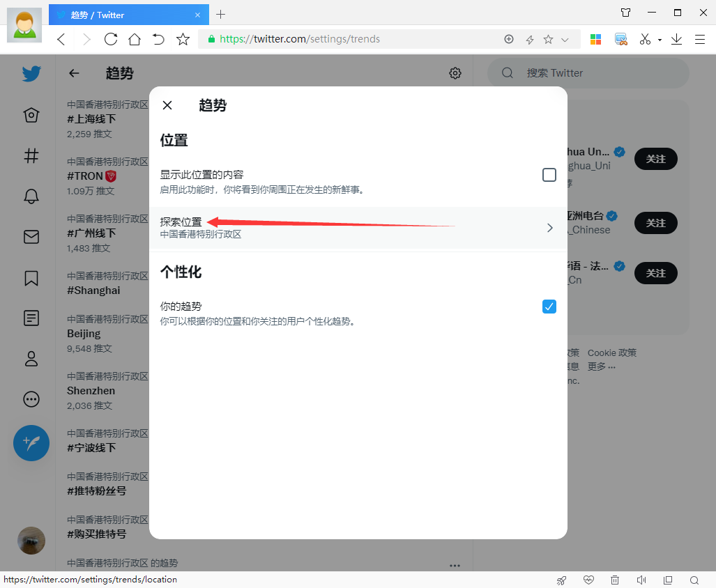Screen dimensions: 716x588
Task: Open the #TRON trend
Action: 92,176
